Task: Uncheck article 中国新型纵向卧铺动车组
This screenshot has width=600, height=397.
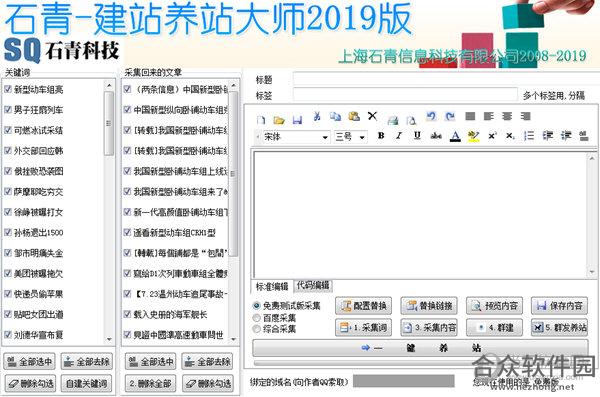Action: coord(127,110)
